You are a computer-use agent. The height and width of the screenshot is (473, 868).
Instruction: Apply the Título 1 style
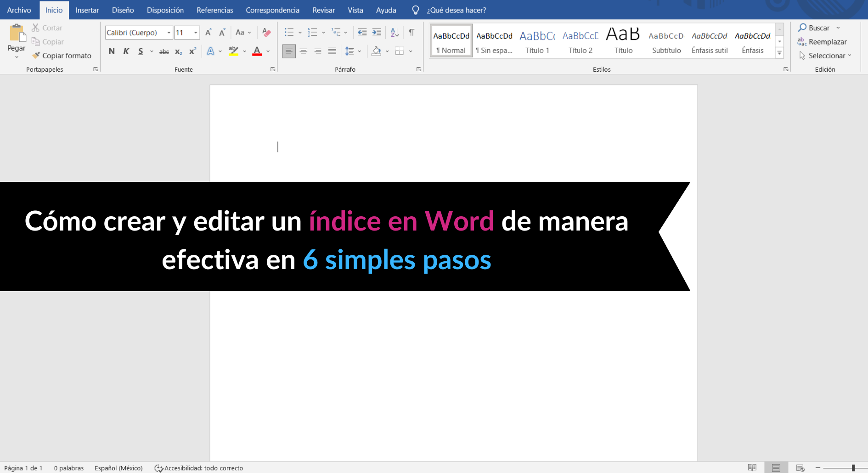click(537, 41)
